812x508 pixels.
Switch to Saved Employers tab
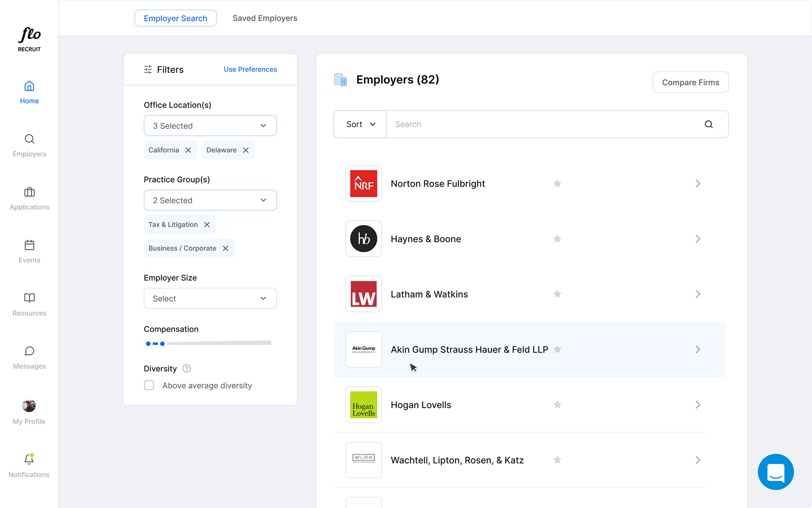click(x=265, y=18)
